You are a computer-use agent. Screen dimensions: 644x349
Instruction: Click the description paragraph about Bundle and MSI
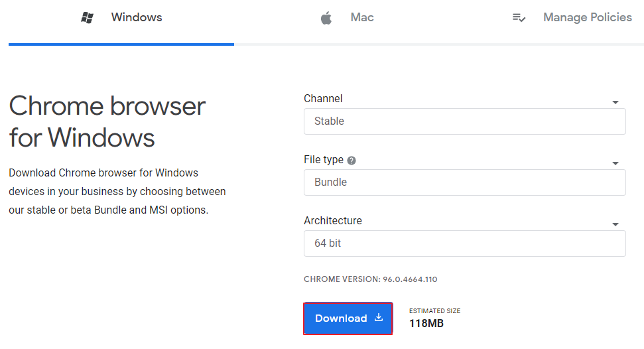tap(117, 192)
